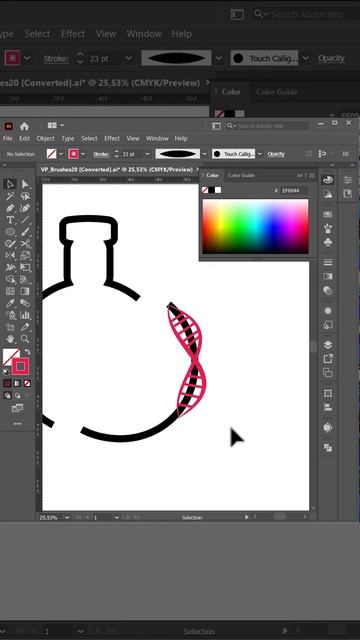Click the underlined Stroke label link

(x=100, y=154)
